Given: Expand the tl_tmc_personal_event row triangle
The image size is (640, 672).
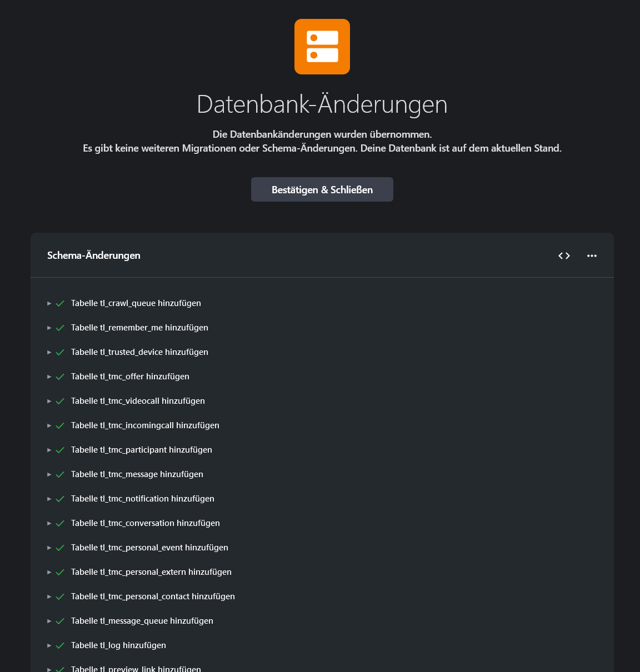Looking at the screenshot, I should (x=49, y=548).
